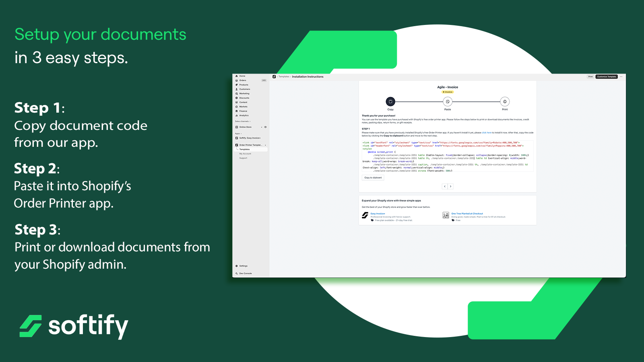
Task: View Online Store via eye icon
Action: click(265, 127)
